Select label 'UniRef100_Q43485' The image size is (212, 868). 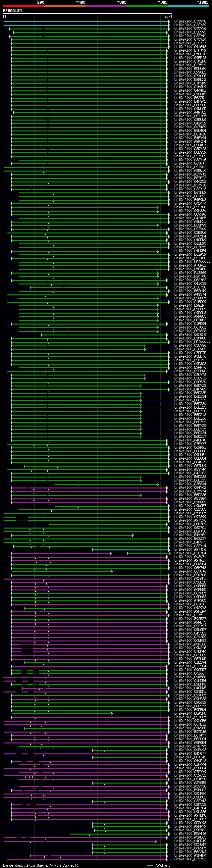pyautogui.click(x=190, y=218)
